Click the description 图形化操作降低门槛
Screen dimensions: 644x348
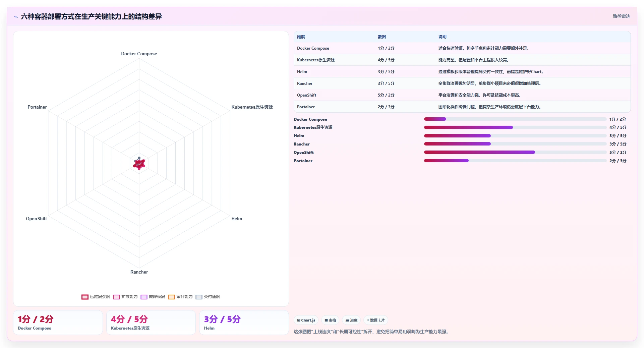point(490,107)
